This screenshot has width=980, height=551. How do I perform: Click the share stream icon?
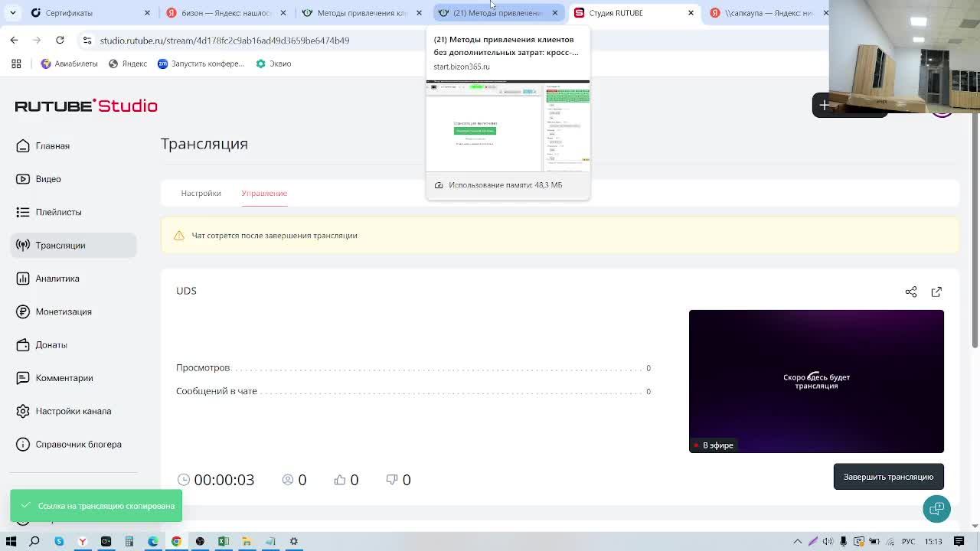click(x=911, y=292)
